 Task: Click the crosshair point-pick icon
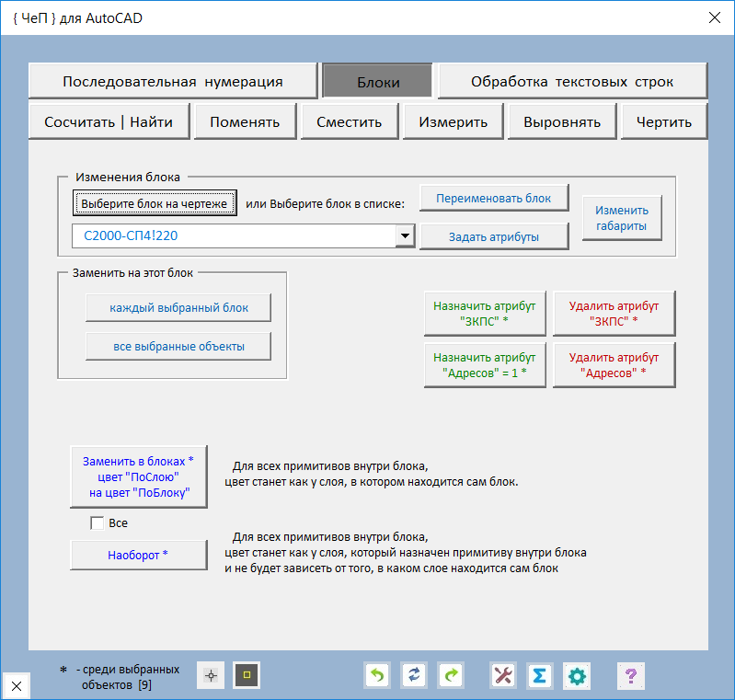coord(212,676)
